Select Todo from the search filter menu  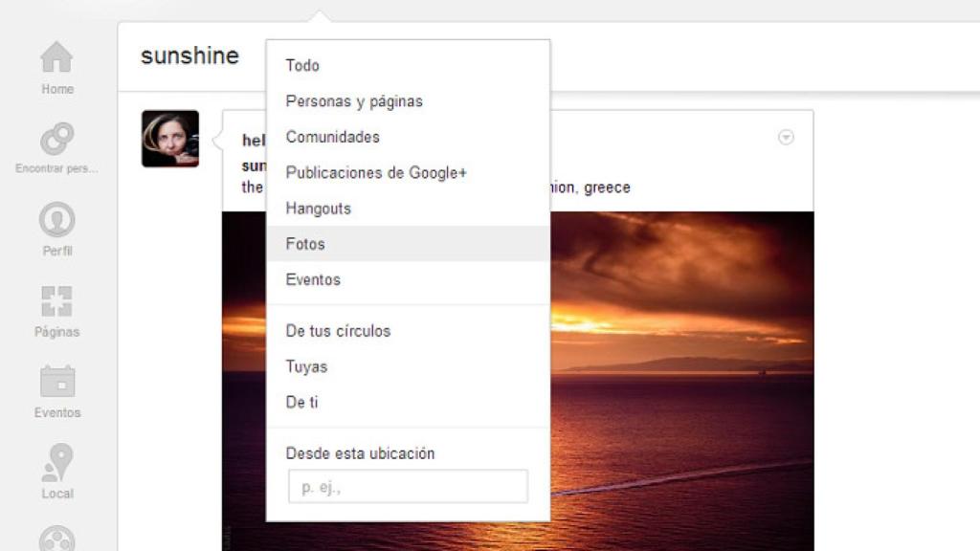pyautogui.click(x=302, y=66)
